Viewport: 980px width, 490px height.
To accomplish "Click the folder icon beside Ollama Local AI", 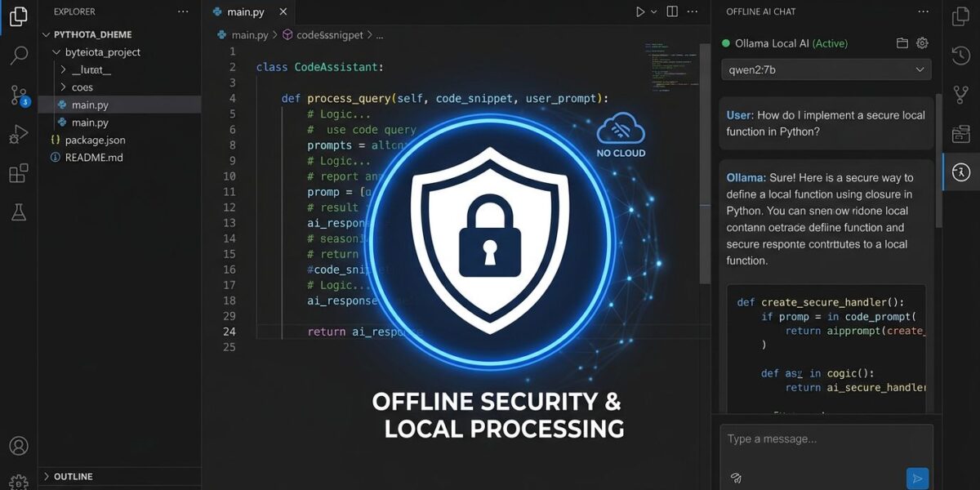I will pos(902,43).
